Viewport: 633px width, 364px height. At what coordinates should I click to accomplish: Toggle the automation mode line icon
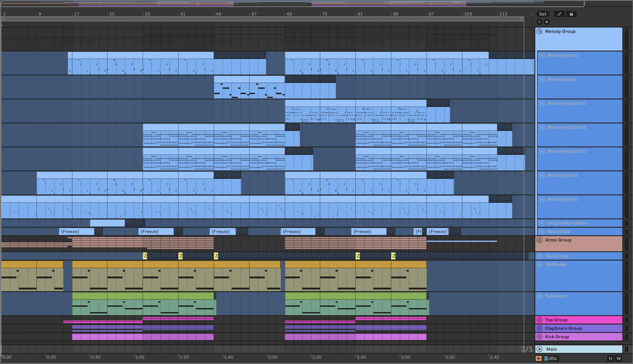(x=559, y=14)
